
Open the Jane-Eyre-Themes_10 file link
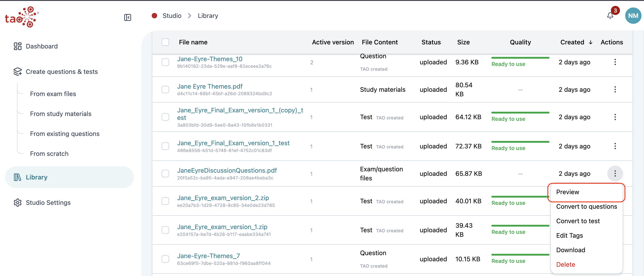click(210, 59)
